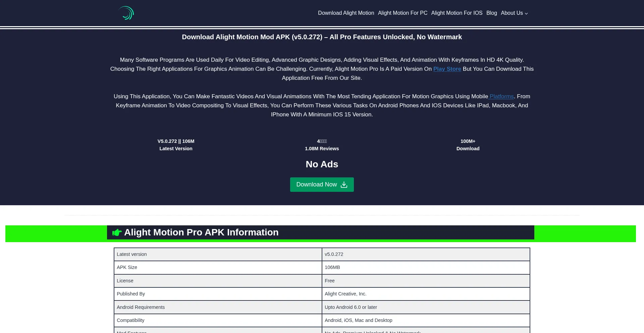Click the 106MB APK Size cell
The height and width of the screenshot is (333, 644).
332,267
